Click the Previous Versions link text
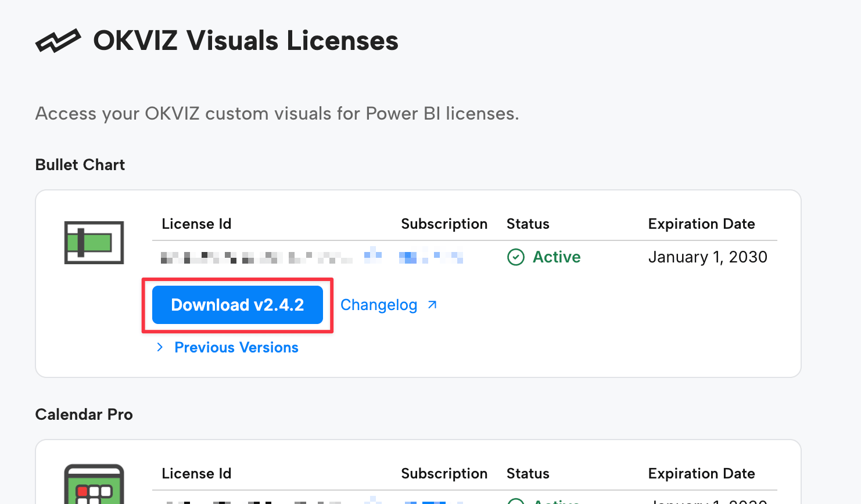The height and width of the screenshot is (504, 861). [236, 347]
